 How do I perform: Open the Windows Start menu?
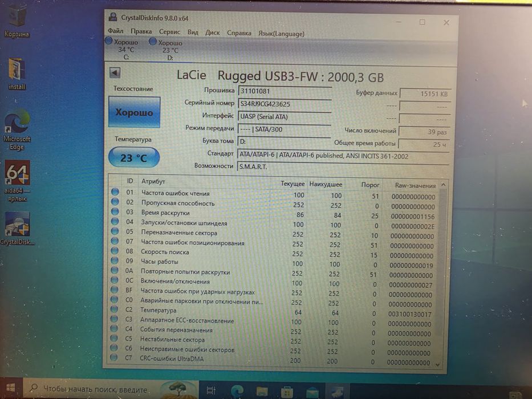10,388
